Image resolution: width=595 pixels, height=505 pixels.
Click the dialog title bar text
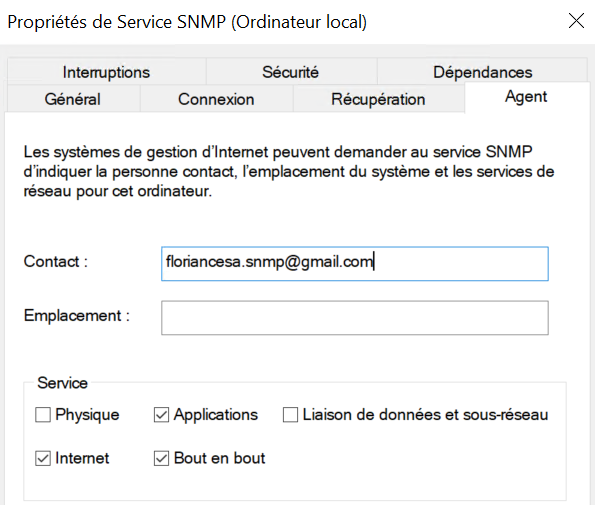[x=187, y=22]
